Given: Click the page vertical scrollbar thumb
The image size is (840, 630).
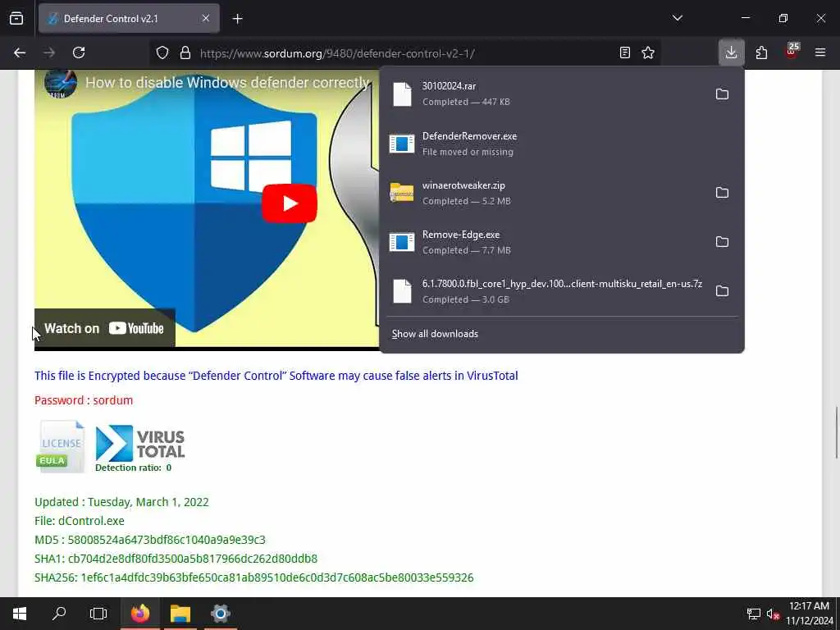Looking at the screenshot, I should coord(836,432).
